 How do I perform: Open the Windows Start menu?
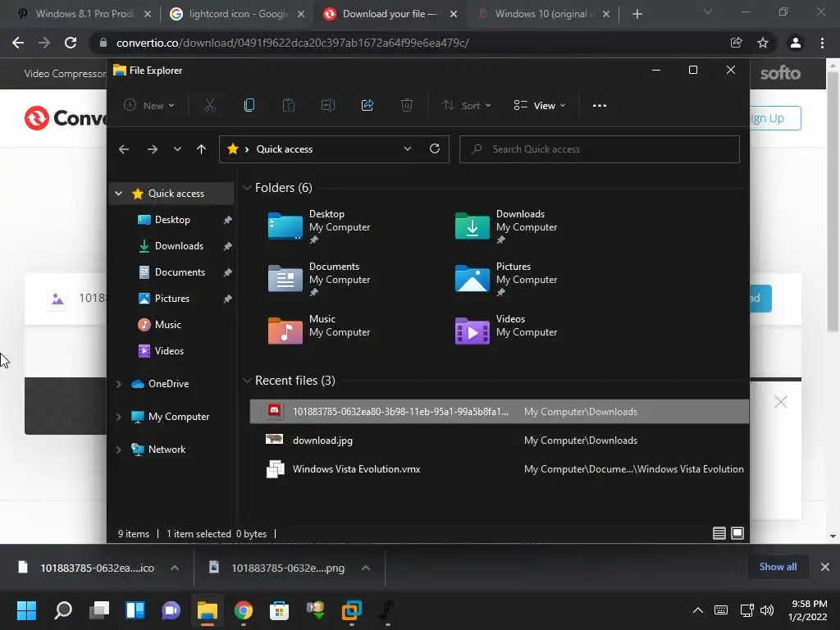tap(26, 610)
